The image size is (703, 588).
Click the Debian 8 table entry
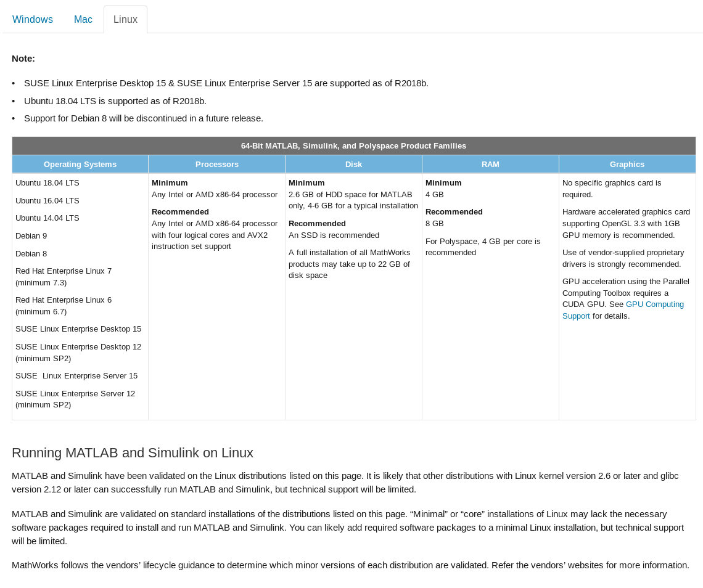pos(31,254)
